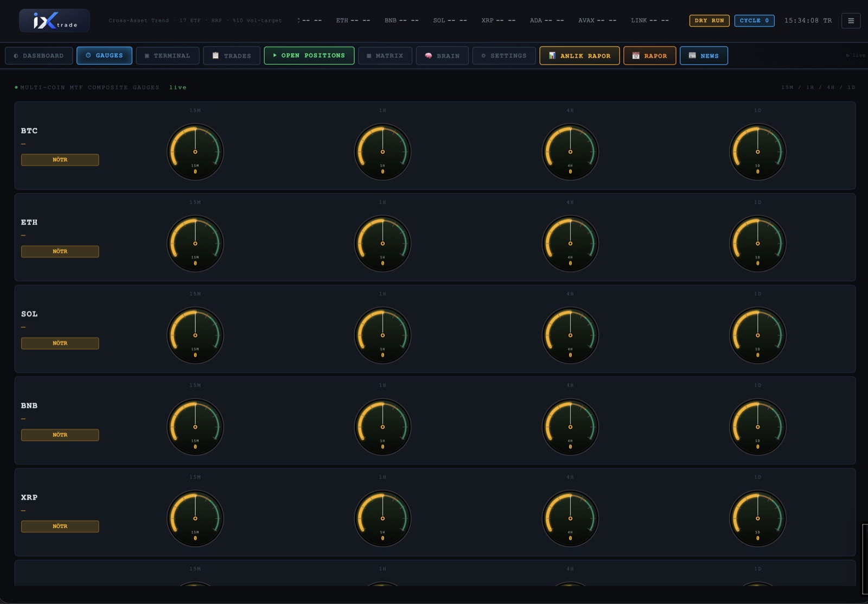Go to Open Positions tab

(309, 55)
